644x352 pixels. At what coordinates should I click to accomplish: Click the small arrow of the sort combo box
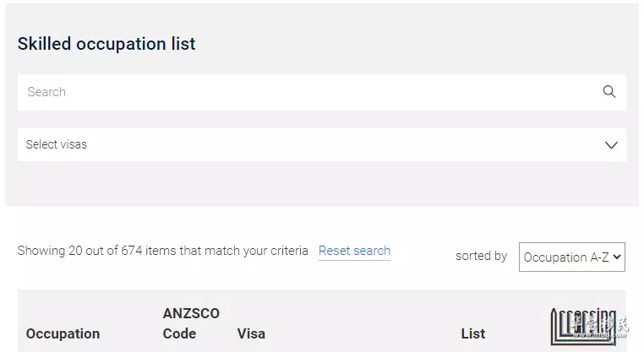(617, 257)
